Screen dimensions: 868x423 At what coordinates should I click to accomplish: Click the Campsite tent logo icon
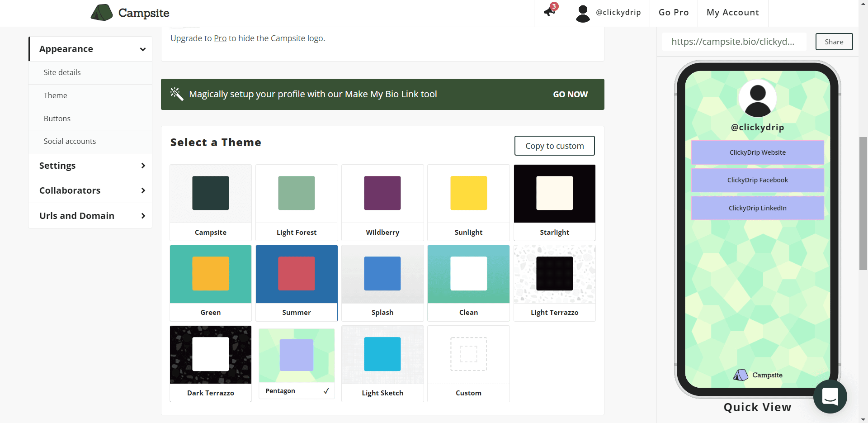(102, 13)
